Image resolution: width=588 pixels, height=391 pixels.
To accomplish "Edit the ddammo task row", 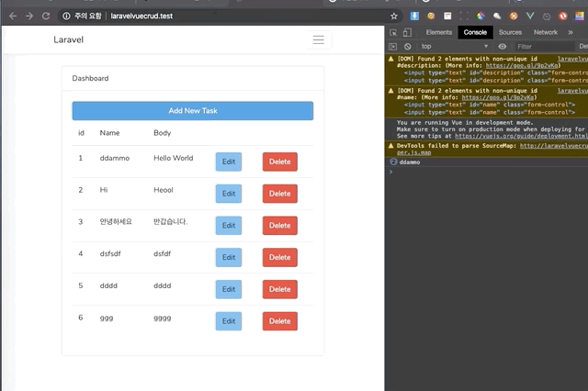I will click(x=229, y=162).
